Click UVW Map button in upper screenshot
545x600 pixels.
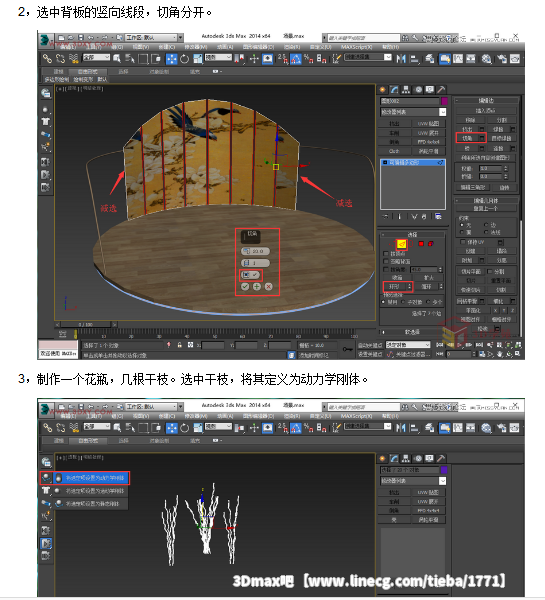428,124
